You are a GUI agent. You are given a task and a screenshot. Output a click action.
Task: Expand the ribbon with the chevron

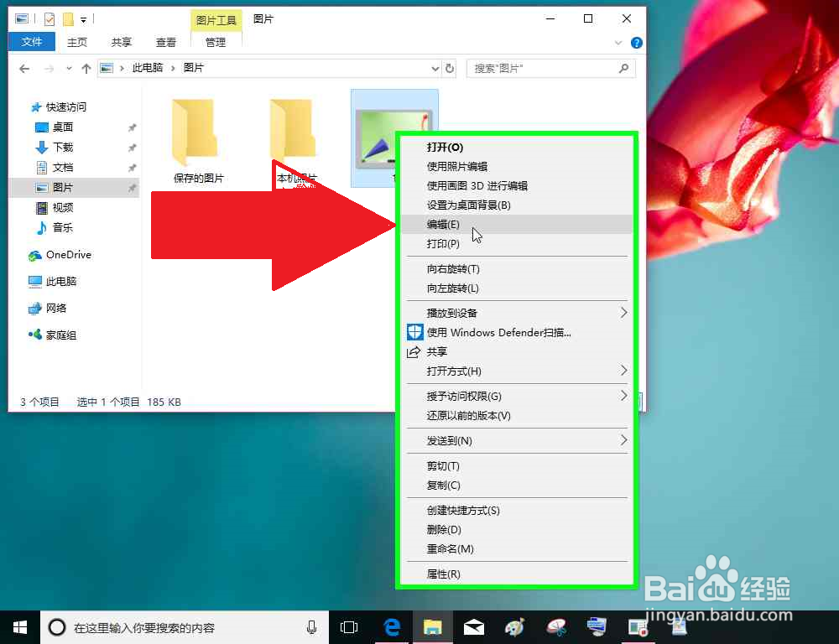coord(618,43)
